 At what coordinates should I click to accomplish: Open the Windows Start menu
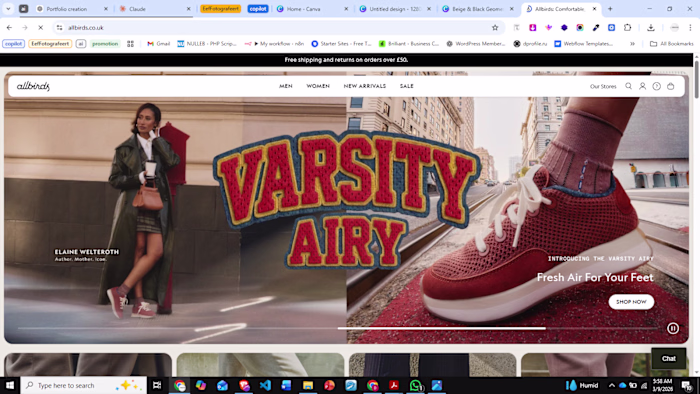(9, 385)
